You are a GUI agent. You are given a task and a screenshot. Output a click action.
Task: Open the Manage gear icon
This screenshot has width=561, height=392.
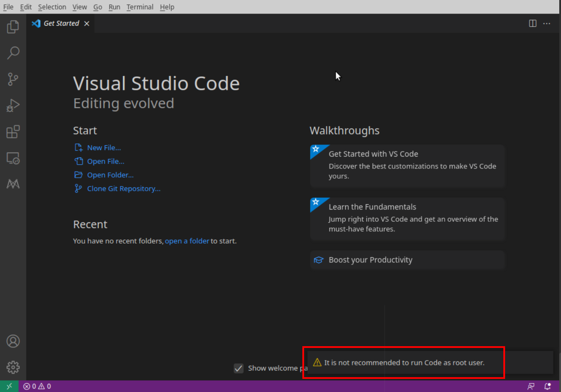pos(13,367)
